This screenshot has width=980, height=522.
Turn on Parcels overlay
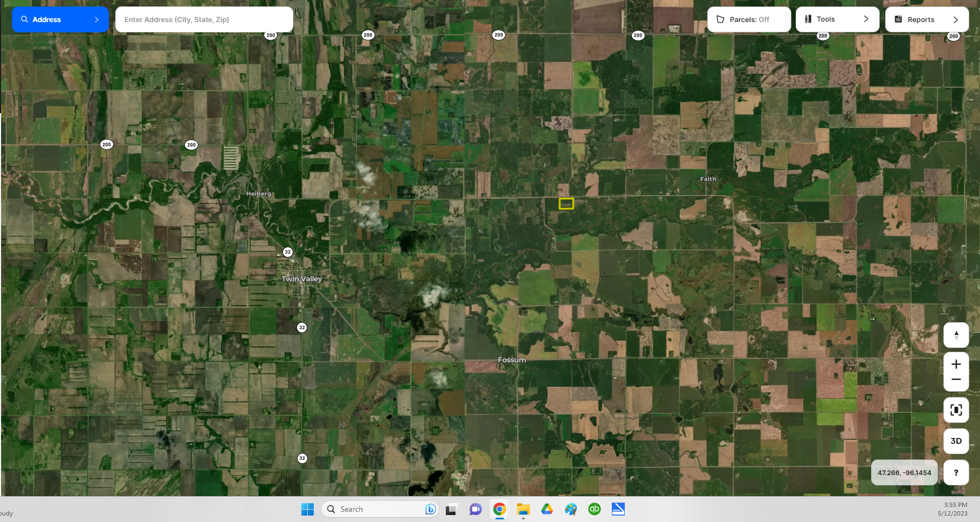pos(749,19)
